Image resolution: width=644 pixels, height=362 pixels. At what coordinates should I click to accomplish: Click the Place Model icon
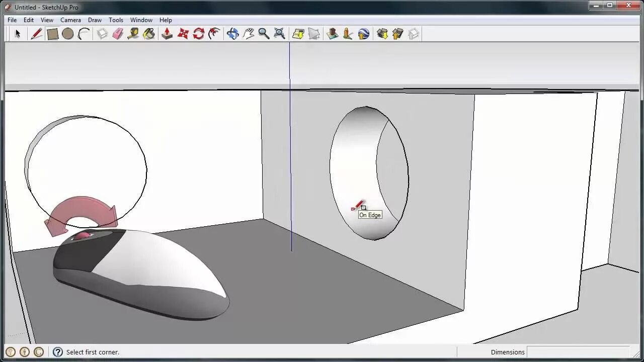(x=333, y=34)
